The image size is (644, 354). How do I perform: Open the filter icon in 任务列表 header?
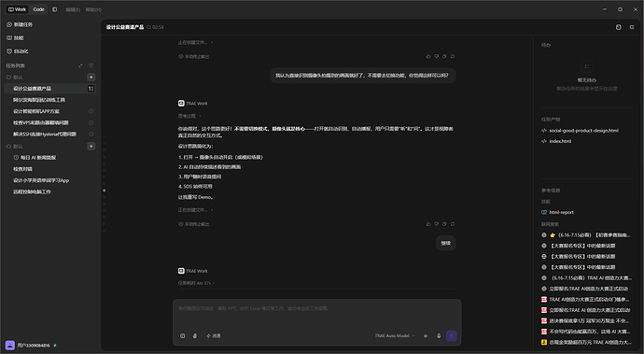click(91, 65)
